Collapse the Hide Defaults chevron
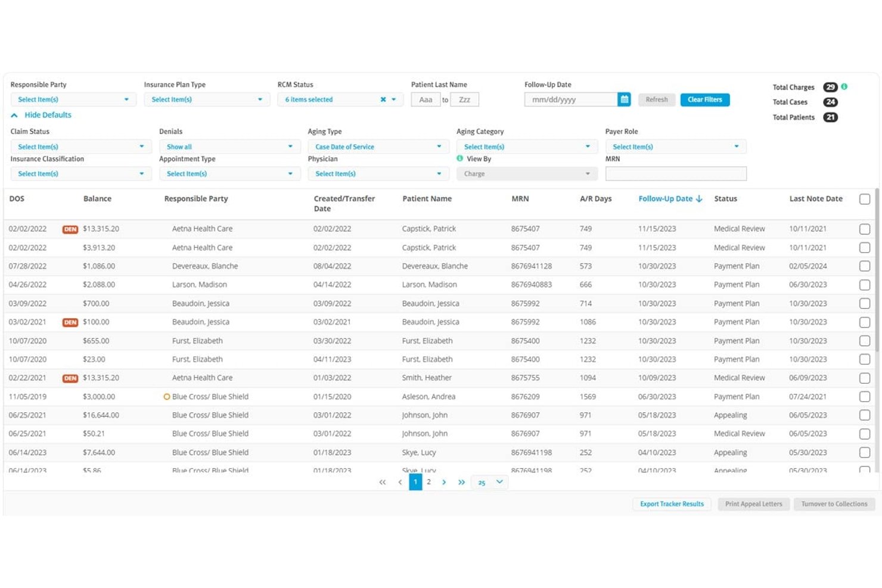The width and height of the screenshot is (882, 588). (14, 115)
